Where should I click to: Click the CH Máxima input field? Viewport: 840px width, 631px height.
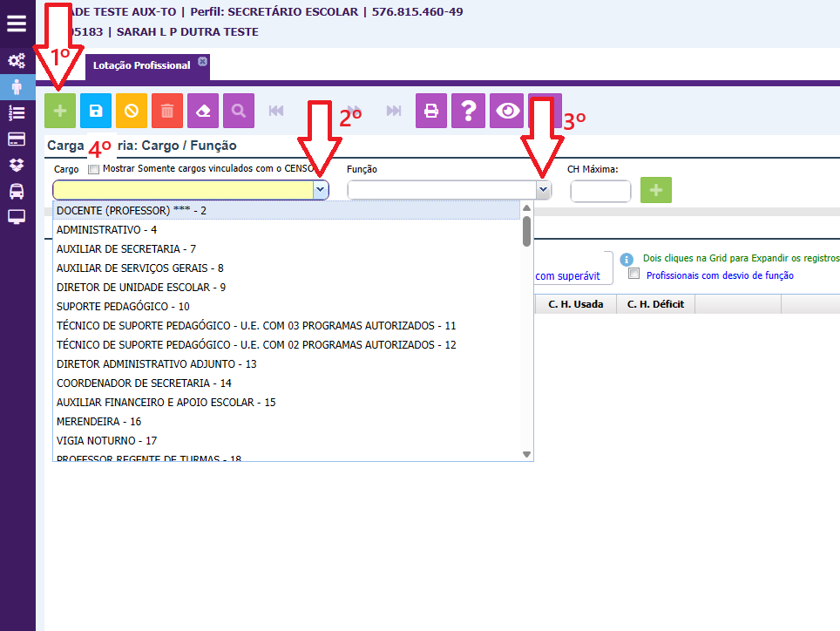[x=600, y=191]
